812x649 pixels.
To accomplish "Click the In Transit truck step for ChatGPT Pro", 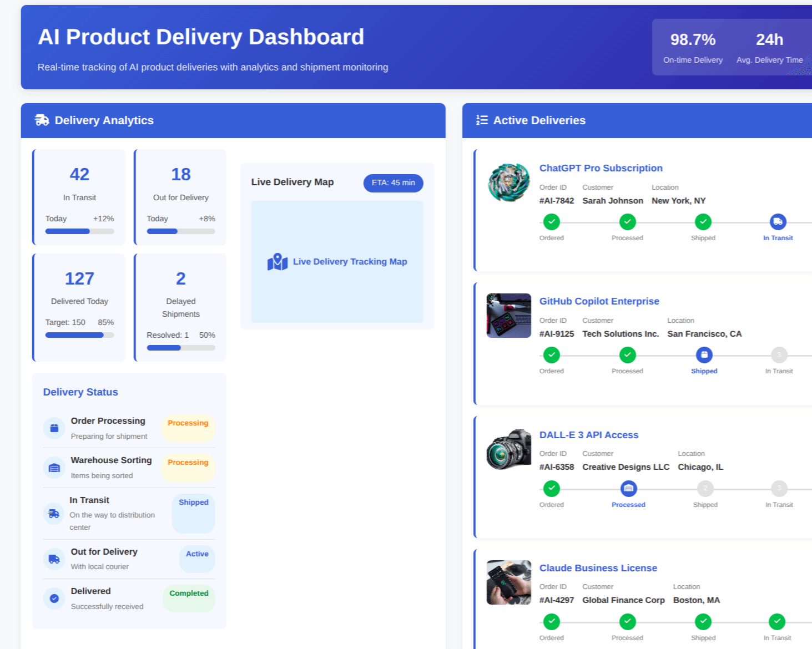I will point(778,222).
